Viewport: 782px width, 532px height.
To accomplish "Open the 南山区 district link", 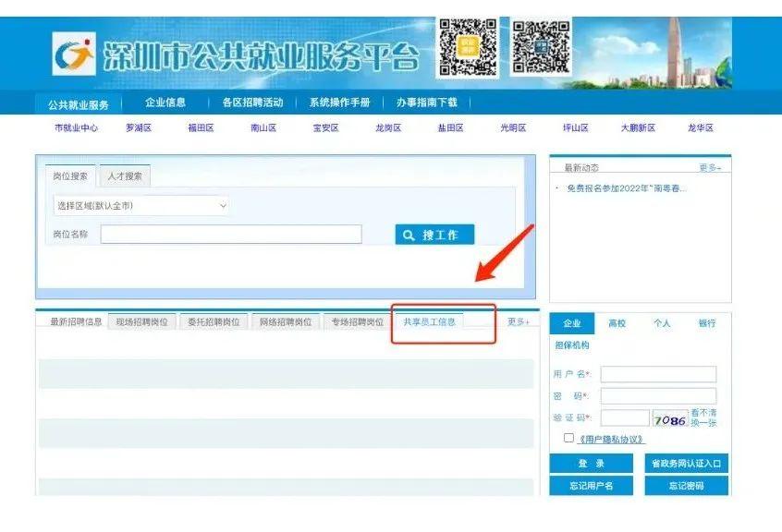I will (263, 128).
